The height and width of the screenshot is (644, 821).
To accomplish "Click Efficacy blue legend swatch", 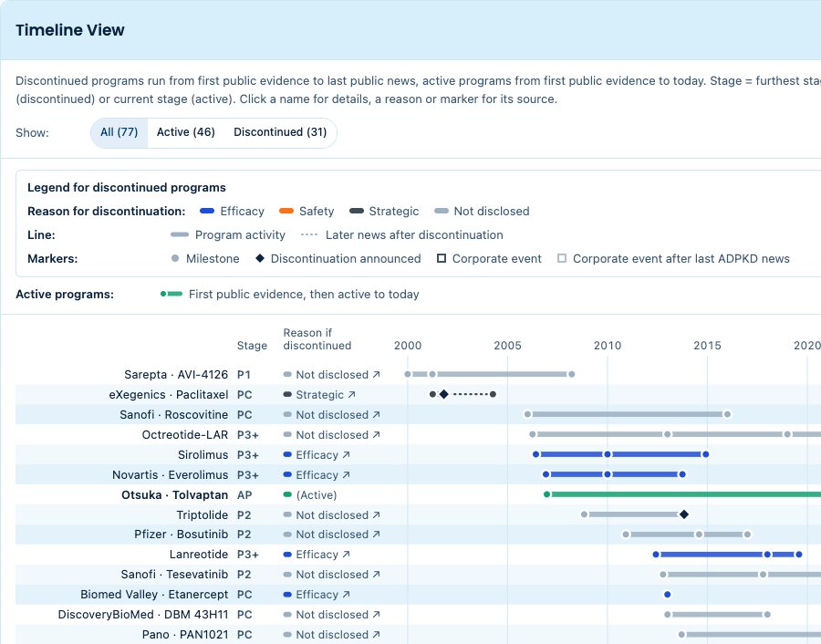I will [207, 211].
